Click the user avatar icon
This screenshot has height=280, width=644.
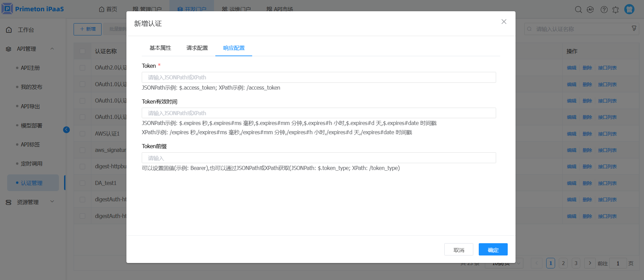tap(629, 9)
